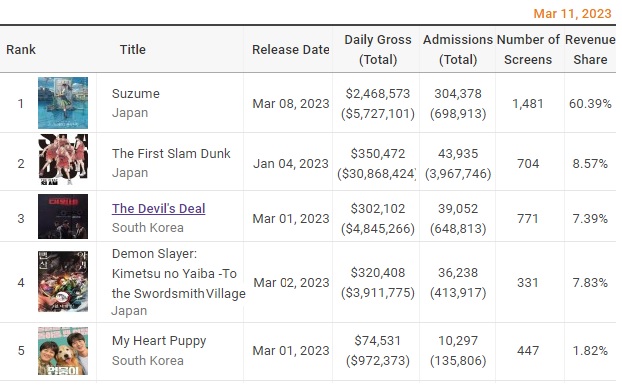
Task: Open the Suzume movie poster thumbnail
Action: pos(63,103)
